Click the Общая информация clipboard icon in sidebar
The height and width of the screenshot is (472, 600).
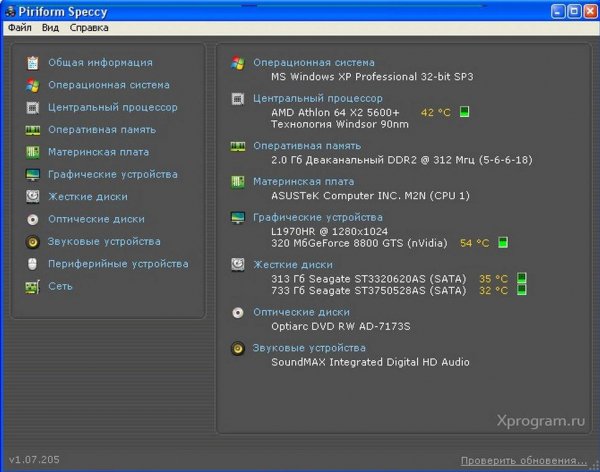[33, 63]
